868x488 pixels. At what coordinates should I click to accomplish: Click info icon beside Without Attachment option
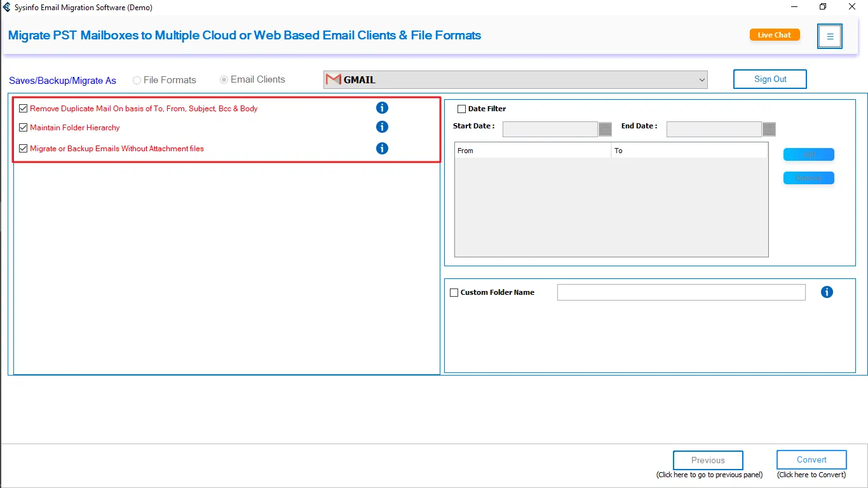click(382, 149)
